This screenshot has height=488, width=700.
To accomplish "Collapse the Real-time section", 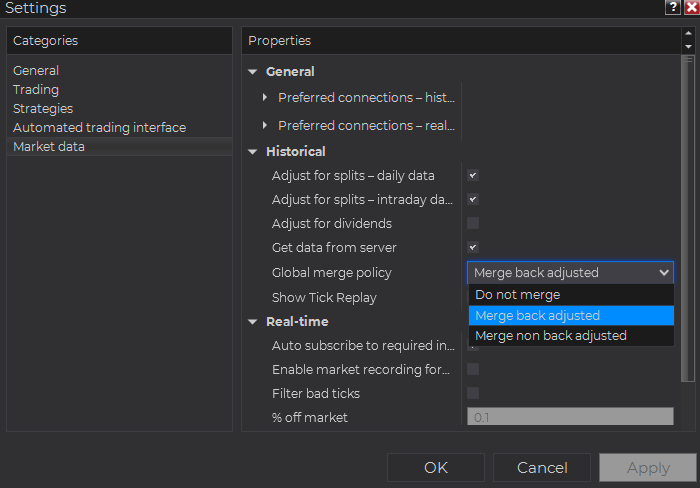I will pos(253,322).
